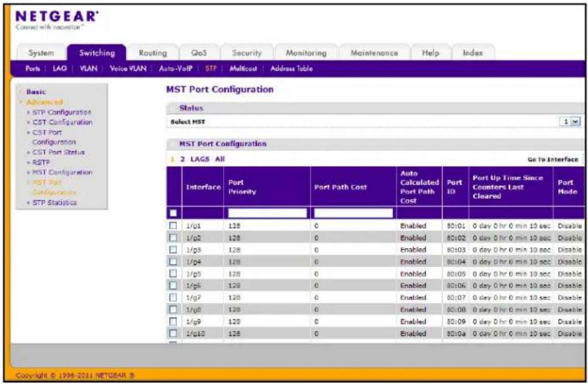Check the box for interface 1/g10

coord(173,333)
